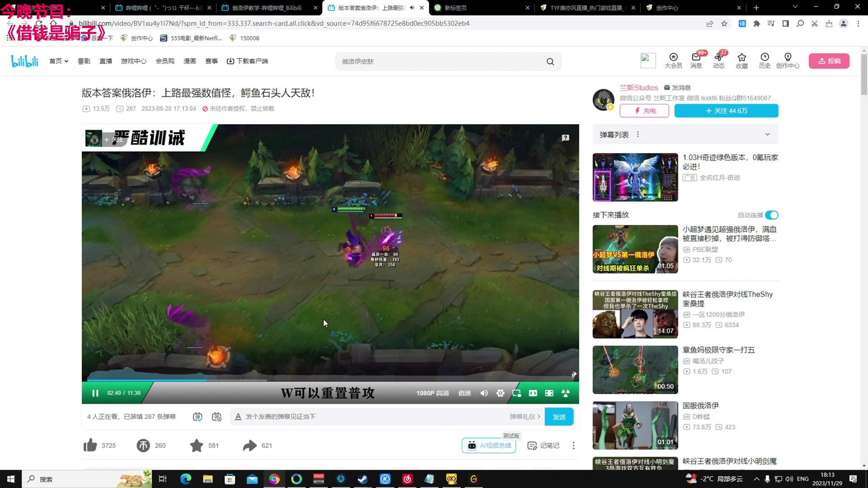Switch to mini player mode

coord(517,393)
